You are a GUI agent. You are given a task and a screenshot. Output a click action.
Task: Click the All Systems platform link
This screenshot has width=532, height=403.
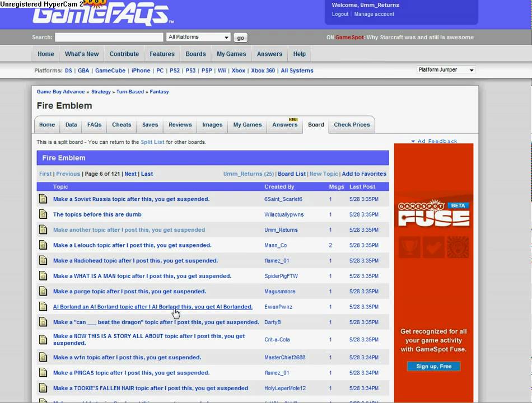point(297,71)
